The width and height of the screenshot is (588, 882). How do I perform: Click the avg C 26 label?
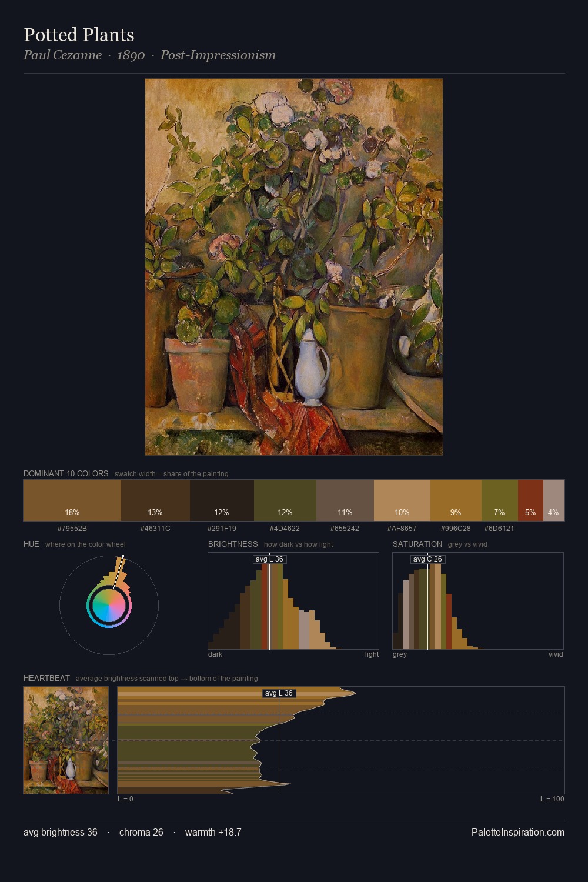tap(427, 559)
